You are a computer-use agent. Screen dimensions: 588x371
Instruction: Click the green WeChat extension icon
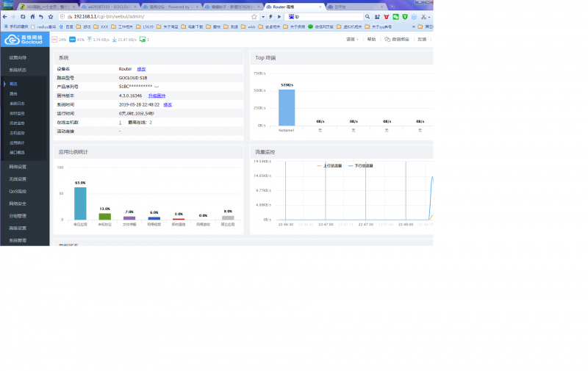coord(395,16)
